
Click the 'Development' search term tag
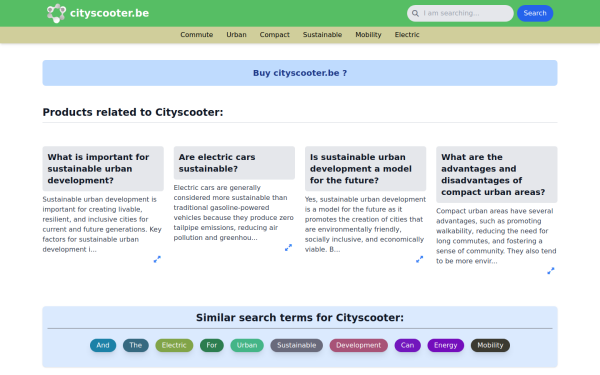pos(359,346)
